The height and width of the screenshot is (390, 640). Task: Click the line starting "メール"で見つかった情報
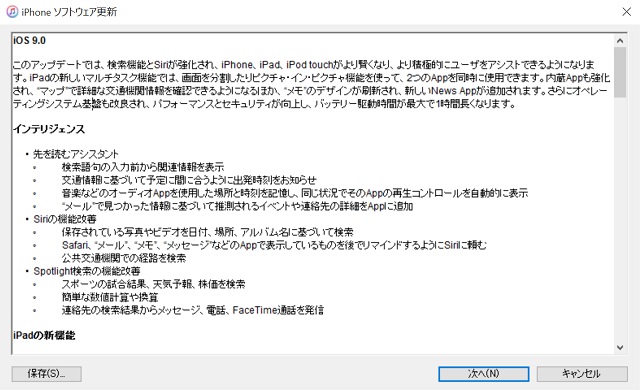(x=238, y=206)
